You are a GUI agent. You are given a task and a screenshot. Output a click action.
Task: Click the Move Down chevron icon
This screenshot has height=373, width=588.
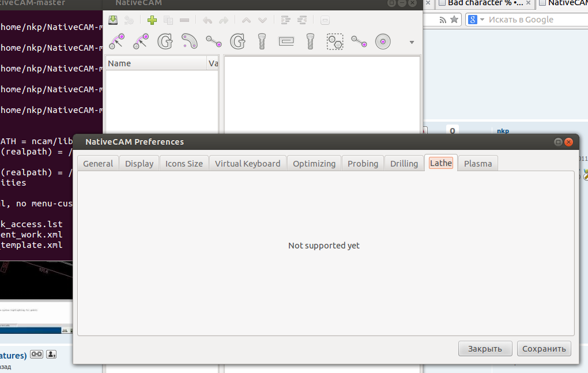click(262, 20)
